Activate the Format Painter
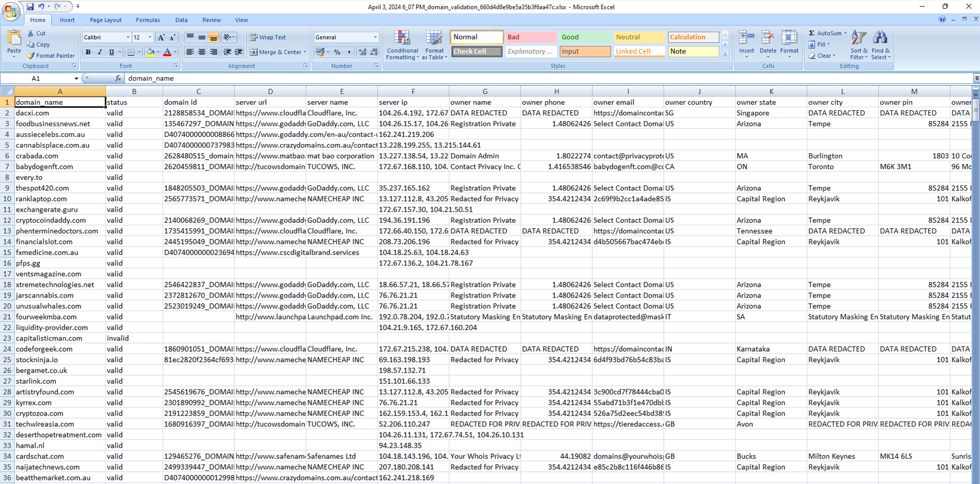Screen dimensions: 980x484 tap(51, 56)
